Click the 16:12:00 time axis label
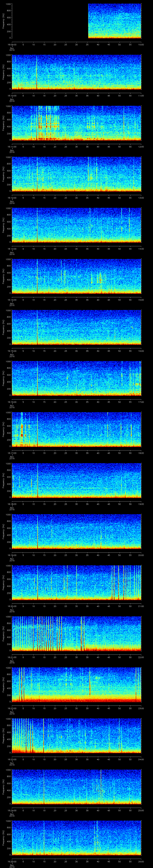The height and width of the screenshot is (868, 153). pyautogui.click(x=12, y=198)
